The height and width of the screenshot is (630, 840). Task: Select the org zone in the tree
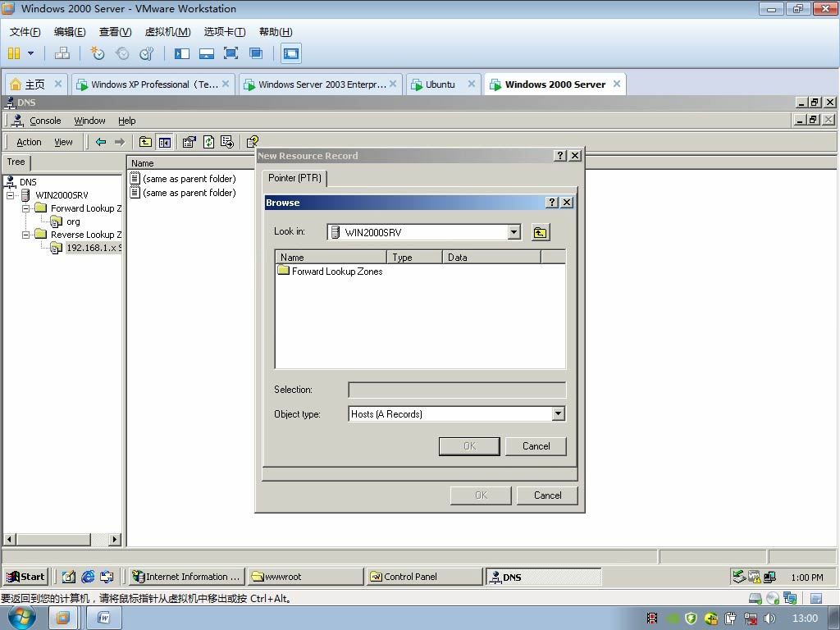pos(73,221)
